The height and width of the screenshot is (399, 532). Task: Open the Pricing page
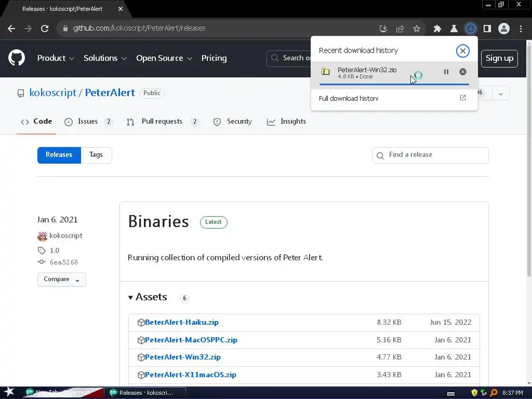coord(214,58)
